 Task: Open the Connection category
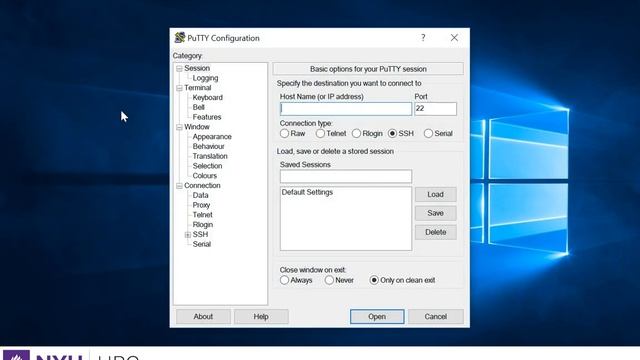(x=202, y=186)
